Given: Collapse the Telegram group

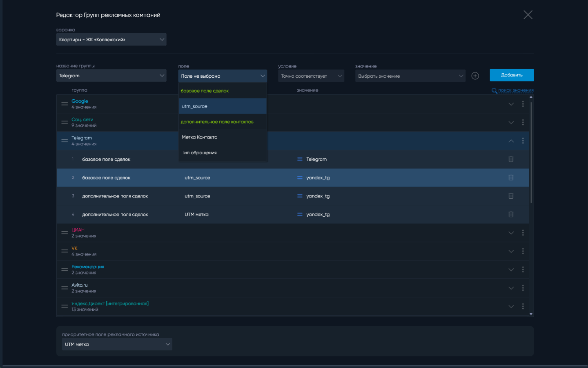Looking at the screenshot, I should [511, 141].
